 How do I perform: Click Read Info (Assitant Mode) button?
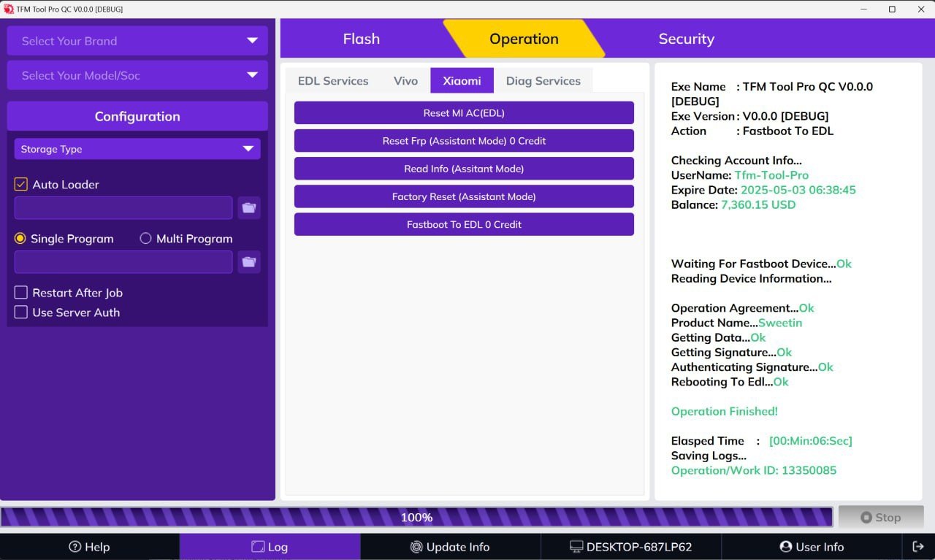(464, 169)
